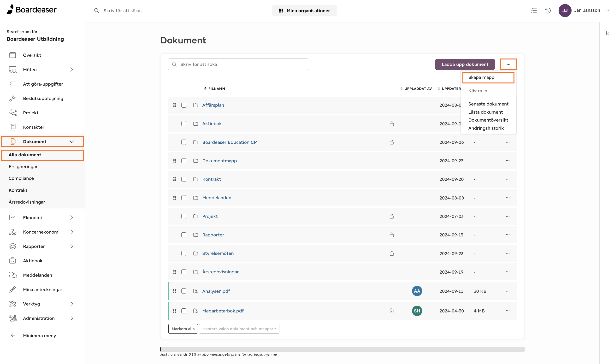Open Beslutsuppföljning in sidebar

tap(43, 98)
